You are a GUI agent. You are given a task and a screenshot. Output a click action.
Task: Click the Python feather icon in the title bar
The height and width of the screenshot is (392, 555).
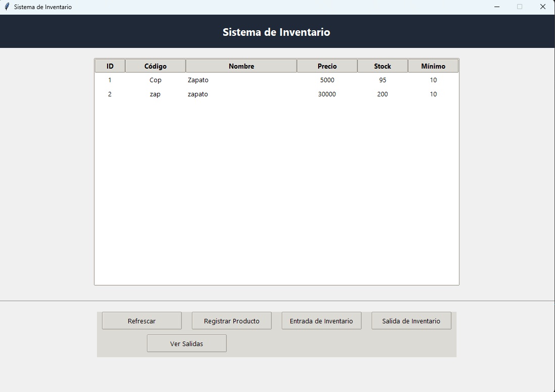click(6, 7)
